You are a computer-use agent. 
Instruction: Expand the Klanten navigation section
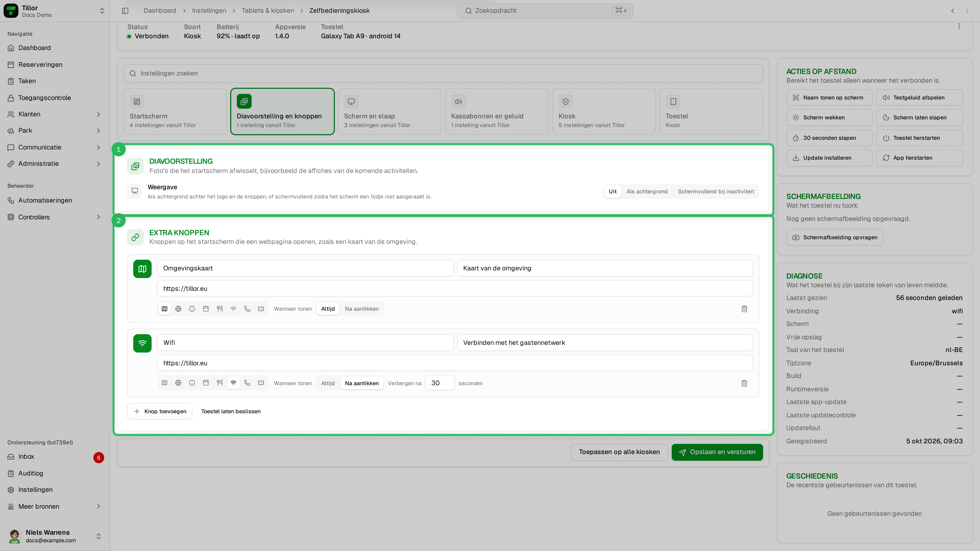99,114
